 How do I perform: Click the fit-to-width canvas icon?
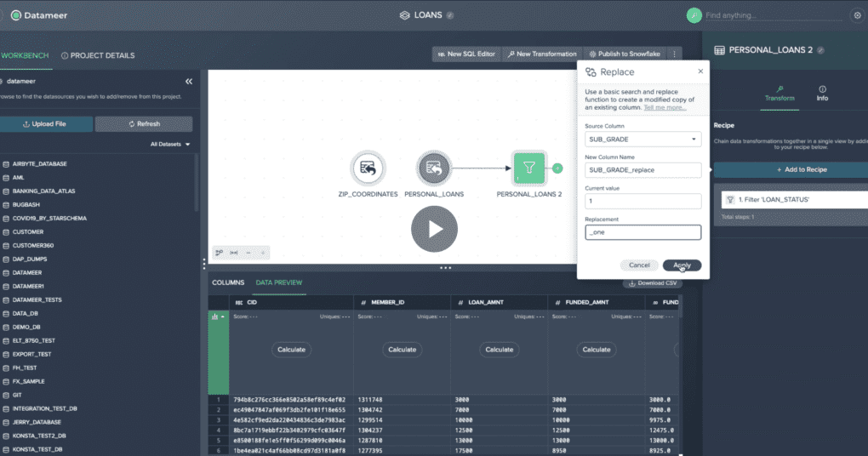coord(234,253)
